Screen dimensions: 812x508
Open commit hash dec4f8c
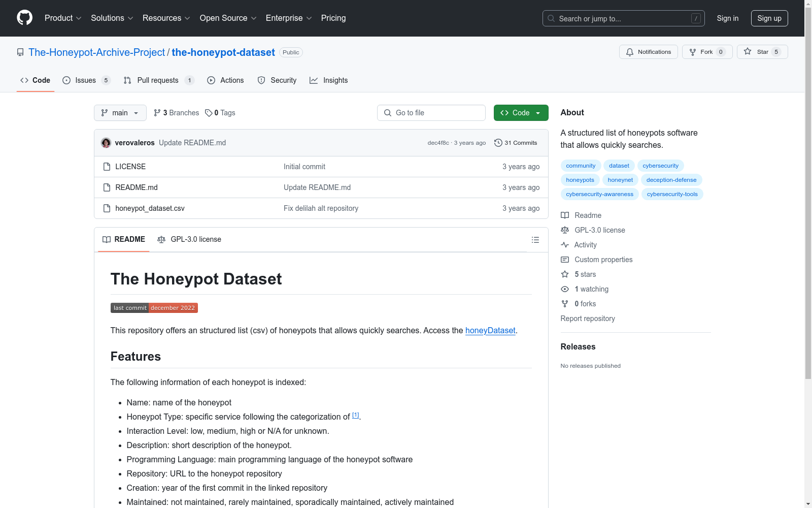coord(438,143)
